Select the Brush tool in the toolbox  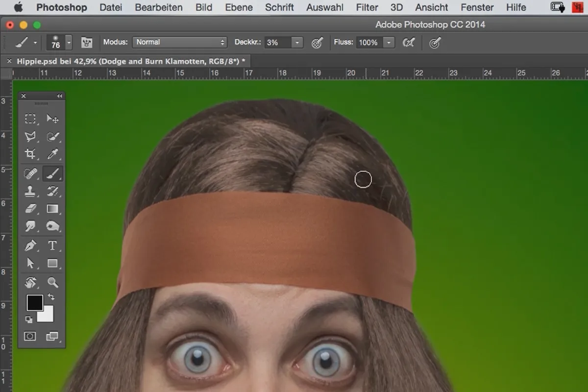tap(52, 173)
